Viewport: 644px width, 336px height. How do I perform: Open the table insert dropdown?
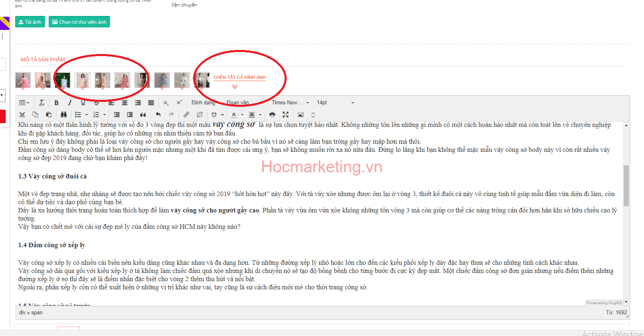tap(24, 103)
